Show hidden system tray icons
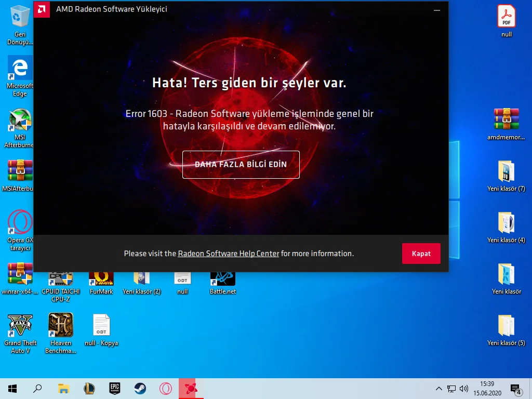This screenshot has width=532, height=399. pyautogui.click(x=438, y=389)
